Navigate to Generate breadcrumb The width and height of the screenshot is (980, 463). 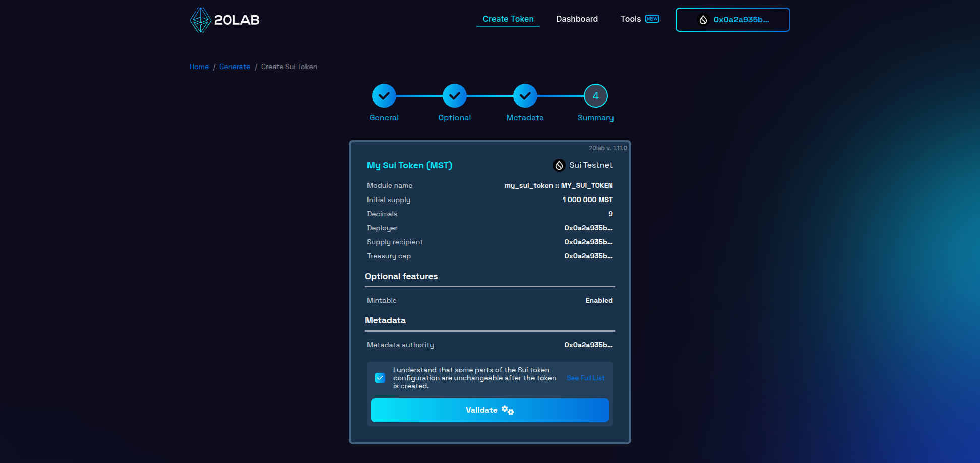(x=234, y=67)
